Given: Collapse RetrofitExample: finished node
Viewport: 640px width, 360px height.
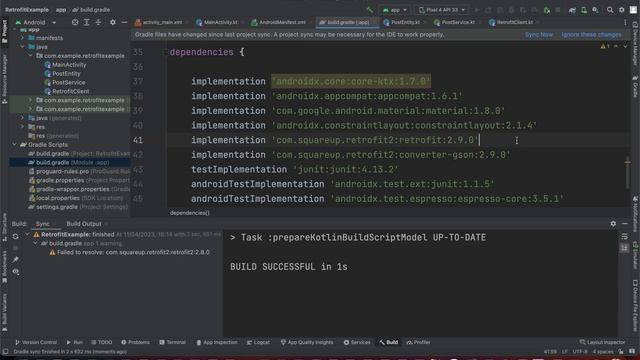Looking at the screenshot, I should (x=27, y=234).
